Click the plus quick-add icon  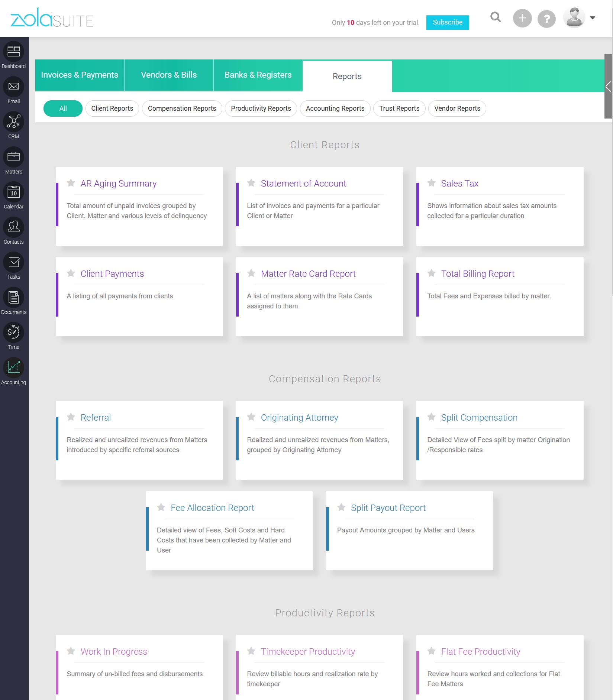pyautogui.click(x=522, y=18)
